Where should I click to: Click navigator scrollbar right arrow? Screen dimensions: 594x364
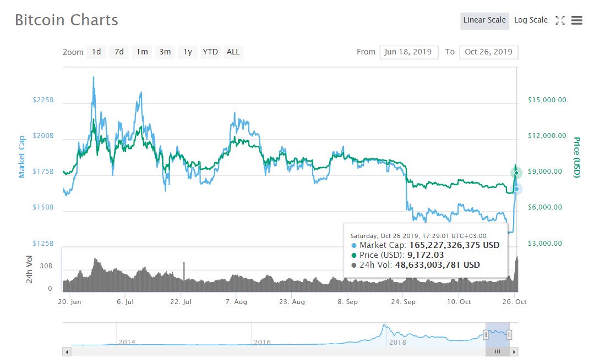[514, 352]
